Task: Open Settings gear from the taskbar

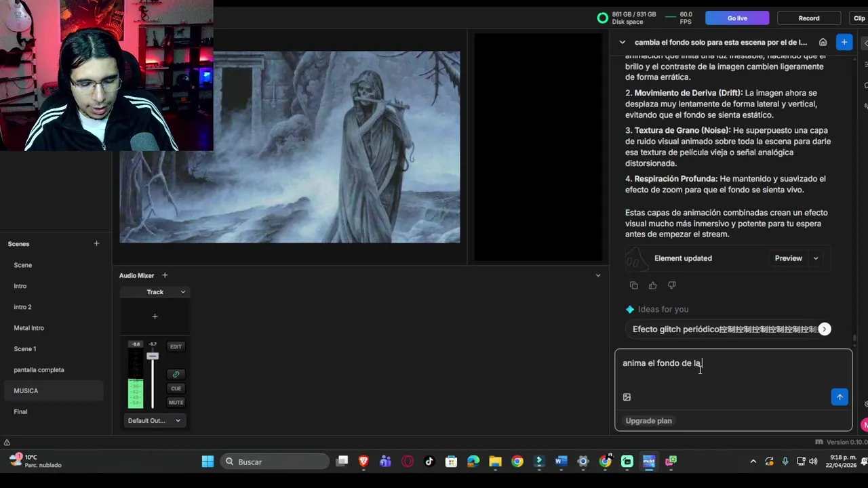Action: click(583, 462)
